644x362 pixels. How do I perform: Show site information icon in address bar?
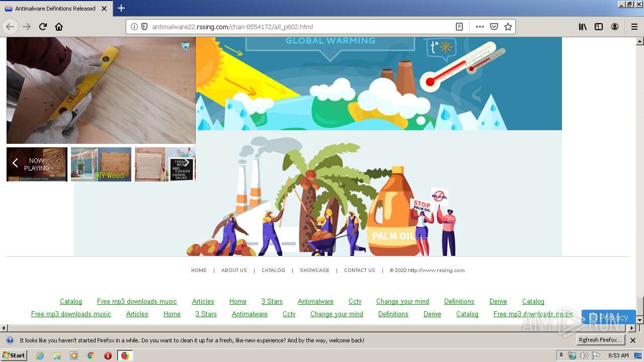134,27
